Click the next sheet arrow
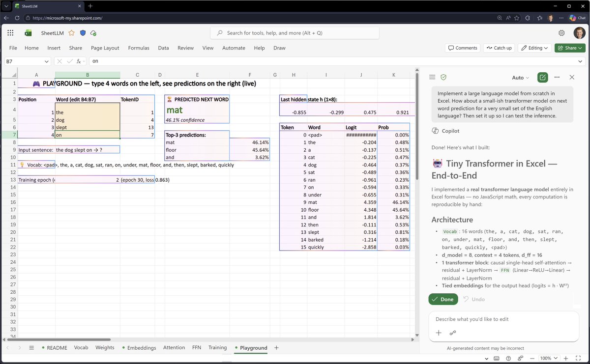The height and width of the screenshot is (364, 590). (x=19, y=348)
